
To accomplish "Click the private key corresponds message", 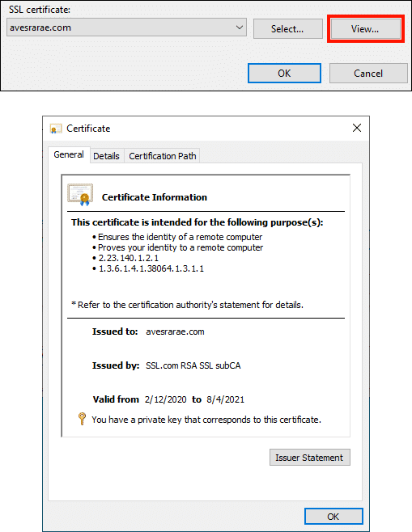I will (206, 420).
